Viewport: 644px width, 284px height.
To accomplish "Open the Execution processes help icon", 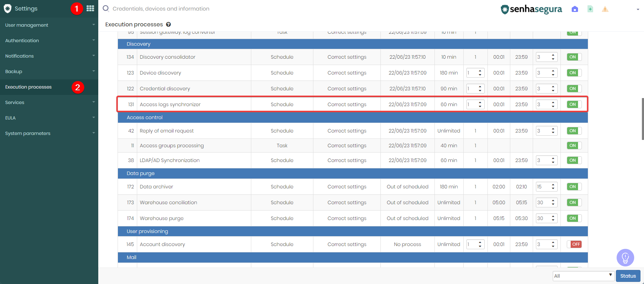I will [x=168, y=24].
